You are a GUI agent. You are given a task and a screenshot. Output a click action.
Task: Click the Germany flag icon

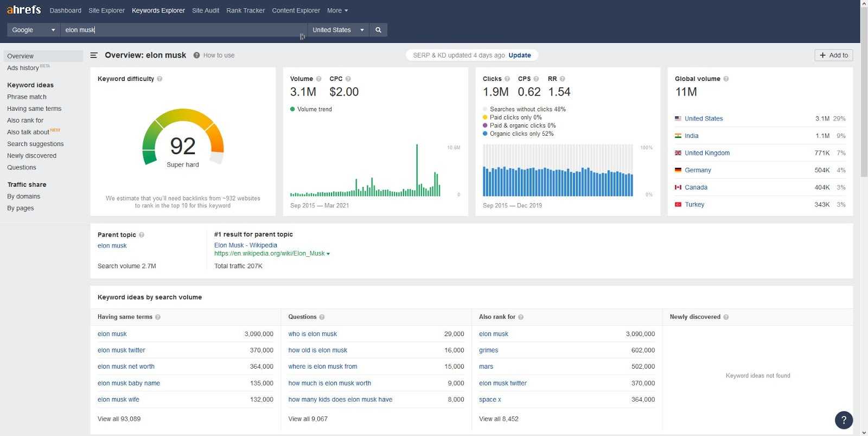click(678, 170)
